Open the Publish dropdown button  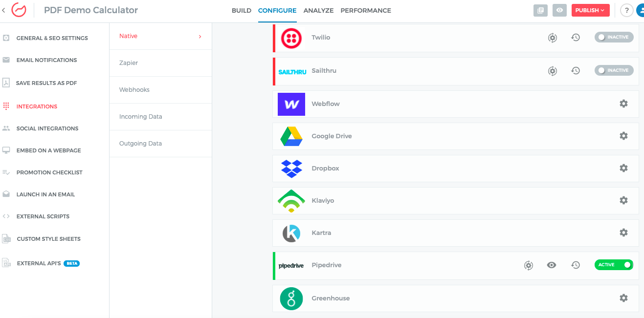click(590, 10)
